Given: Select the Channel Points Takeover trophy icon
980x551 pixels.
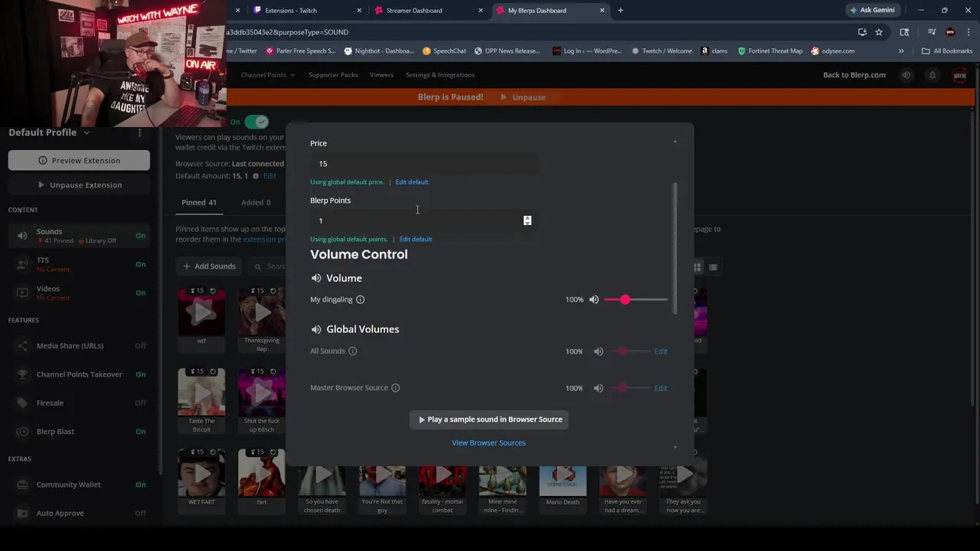Looking at the screenshot, I should (x=22, y=374).
